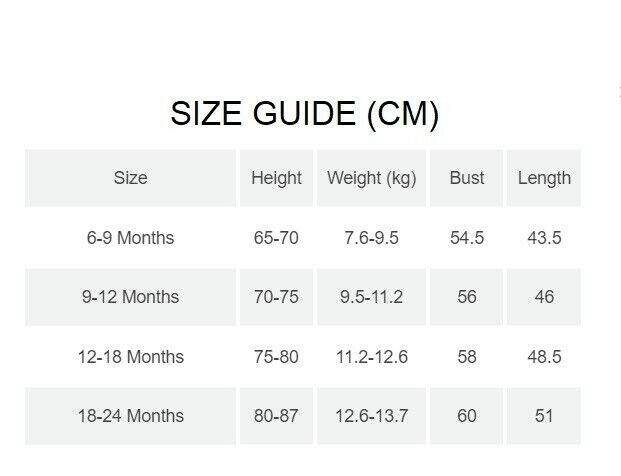This screenshot has width=621, height=476.
Task: Select the 43.5 length value
Action: point(544,238)
